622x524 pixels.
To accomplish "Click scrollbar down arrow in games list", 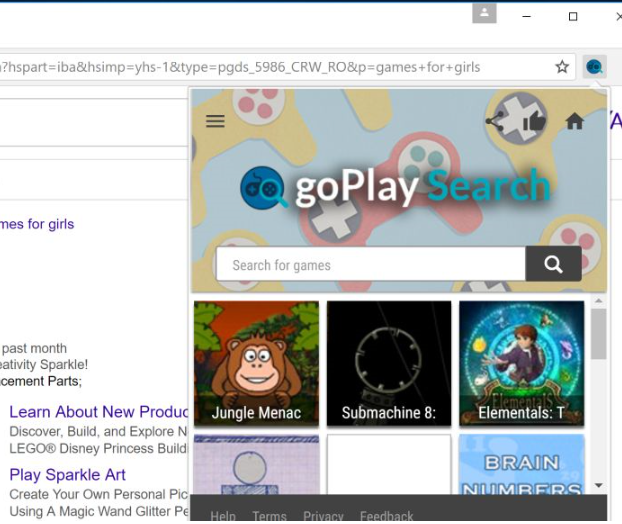I will click(599, 485).
